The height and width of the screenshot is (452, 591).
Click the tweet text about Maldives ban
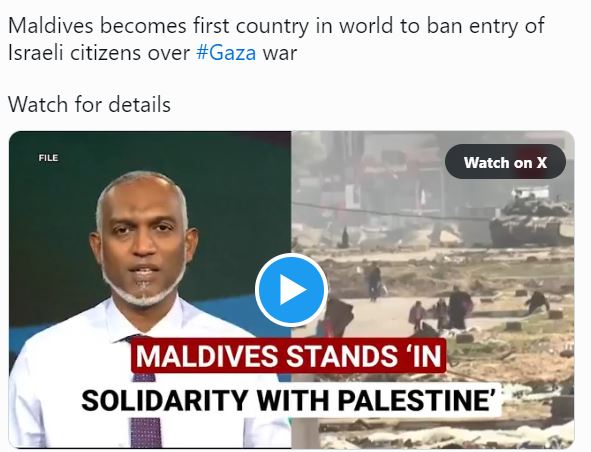276,39
